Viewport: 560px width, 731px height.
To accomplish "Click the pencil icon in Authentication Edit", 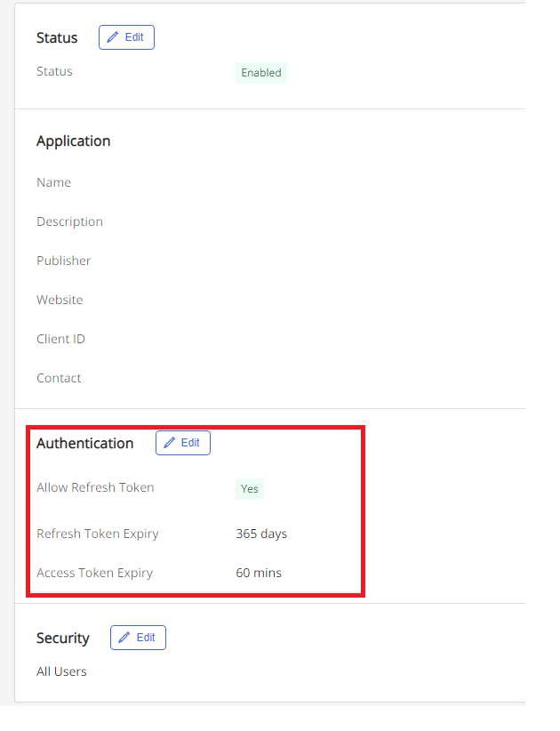I will [170, 442].
